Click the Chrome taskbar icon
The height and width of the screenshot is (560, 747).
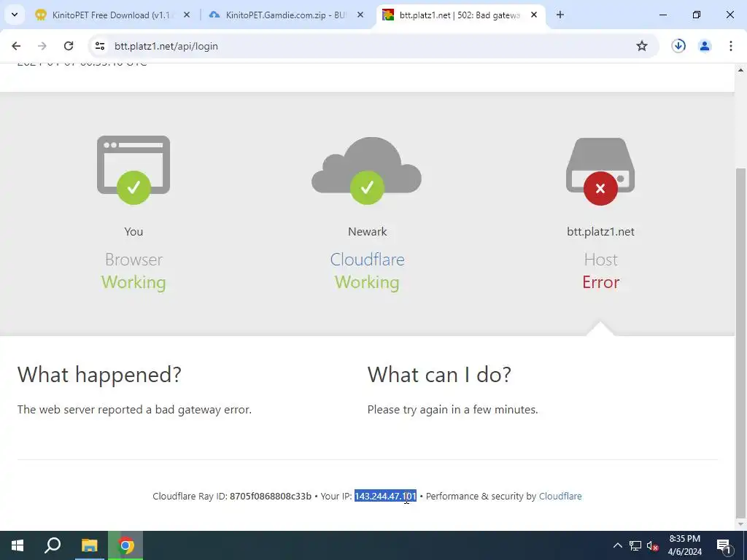tap(125, 545)
